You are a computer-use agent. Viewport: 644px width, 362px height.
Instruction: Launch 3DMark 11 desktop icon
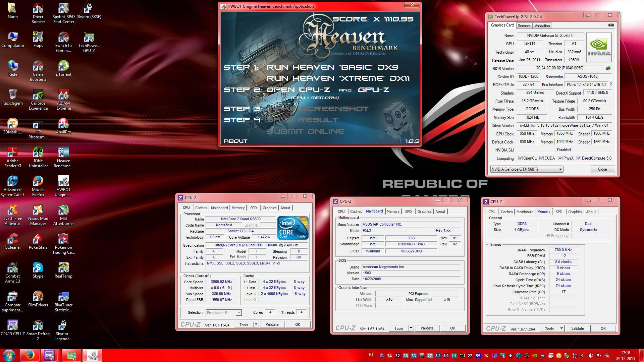point(12,126)
